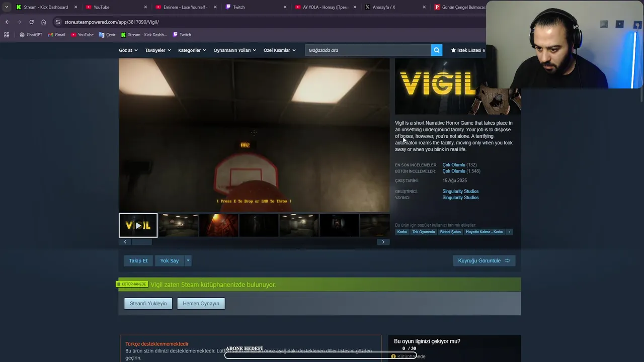
Task: Select the second screenshot thumbnail with ceiling lights
Action: tap(179, 225)
